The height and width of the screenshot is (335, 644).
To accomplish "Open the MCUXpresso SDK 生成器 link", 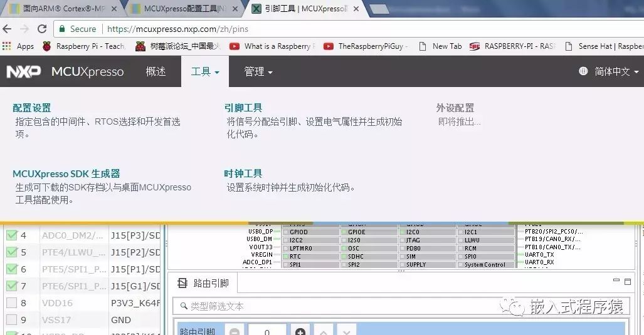I will 66,173.
